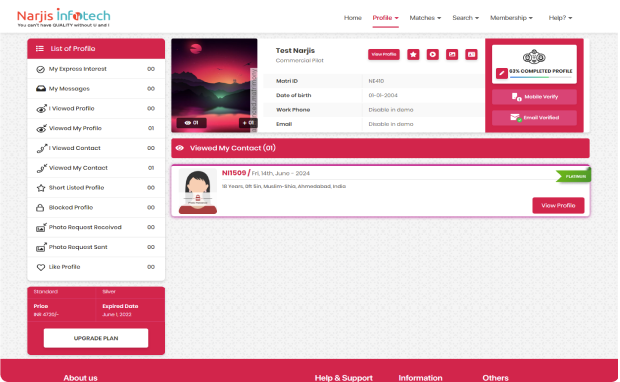
Task: Open I Viewed Contact list
Action: [96, 148]
